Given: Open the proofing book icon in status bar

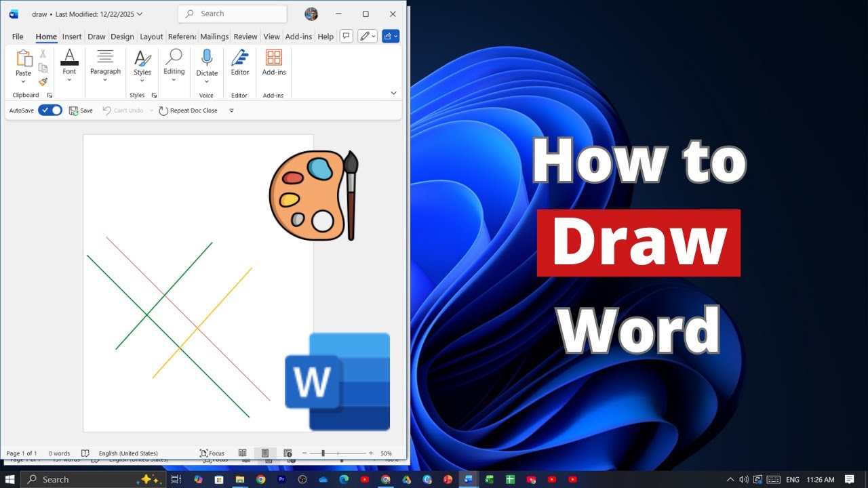Looking at the screenshot, I should [85, 453].
